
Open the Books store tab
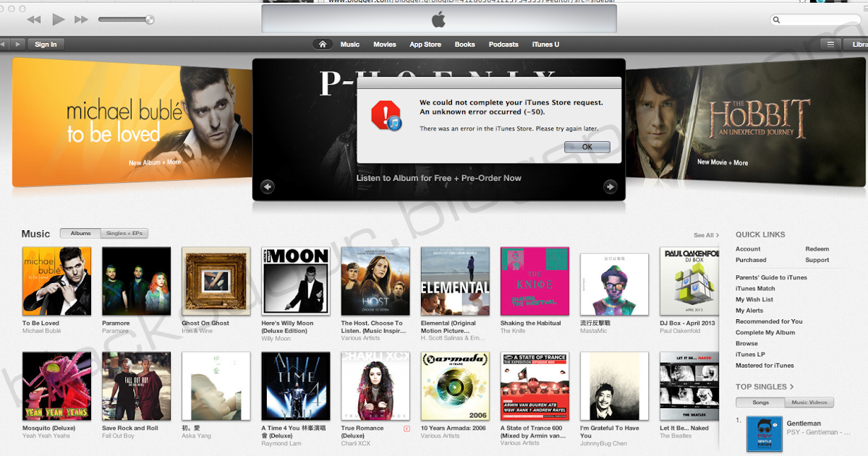(x=465, y=44)
